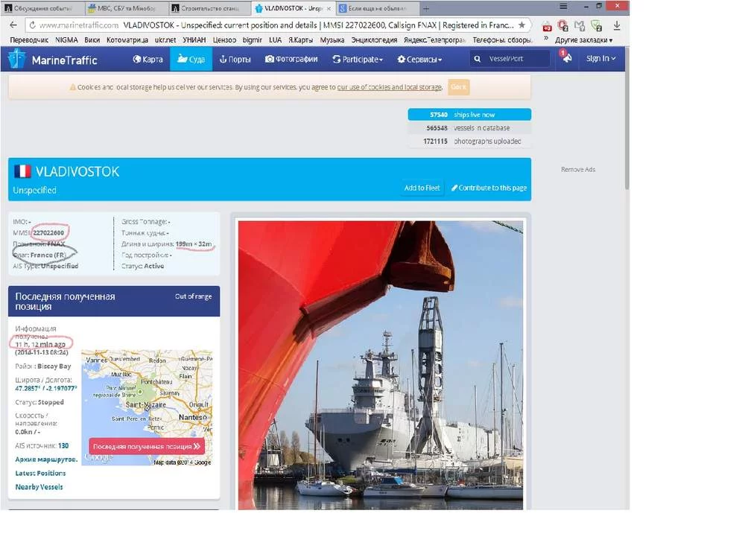Screen dimensions: 745x560
Task: Open the Я.Карты bookmark
Action: (301, 40)
